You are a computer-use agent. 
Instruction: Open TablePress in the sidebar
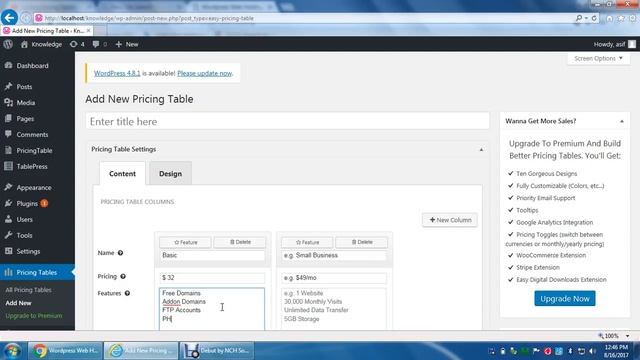32,167
